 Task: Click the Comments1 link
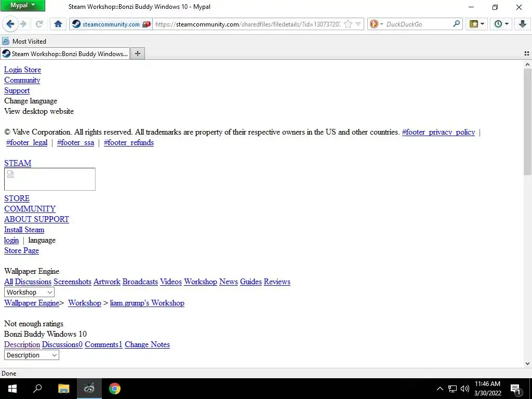[103, 344]
